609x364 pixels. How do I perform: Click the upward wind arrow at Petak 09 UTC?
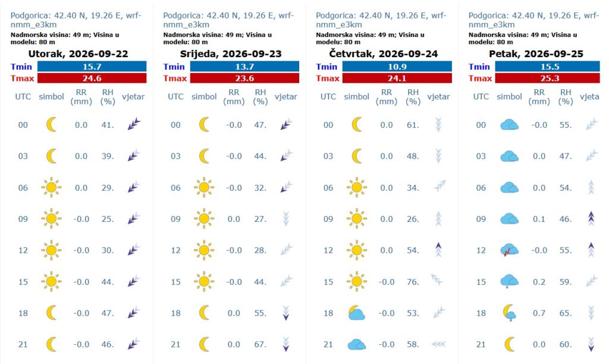coord(591,219)
